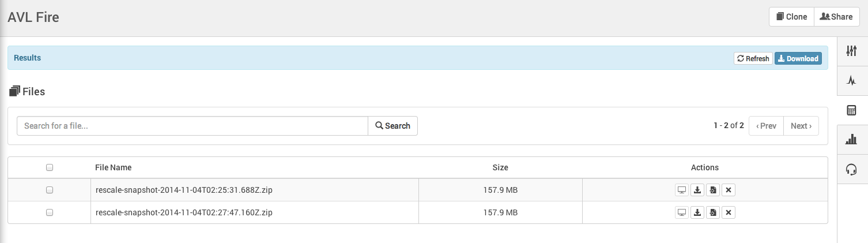
Task: Click the blue Download button in Results bar
Action: pos(798,58)
